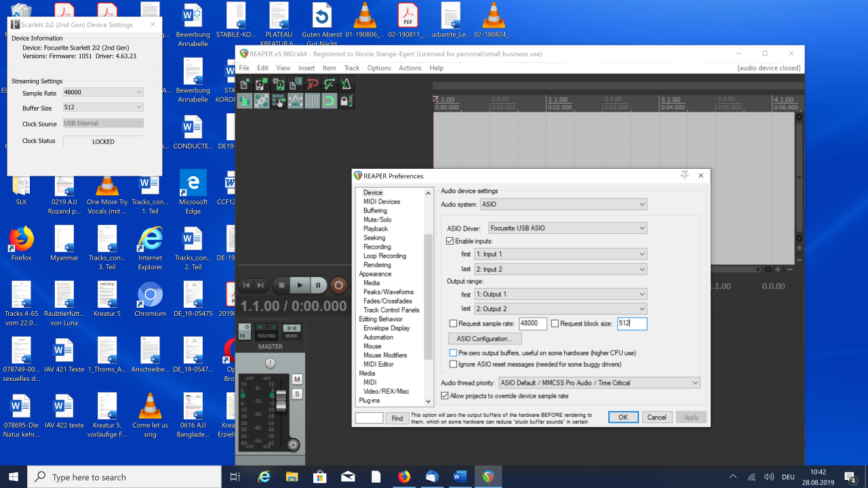Click the ASIO Configuration button

(x=485, y=338)
